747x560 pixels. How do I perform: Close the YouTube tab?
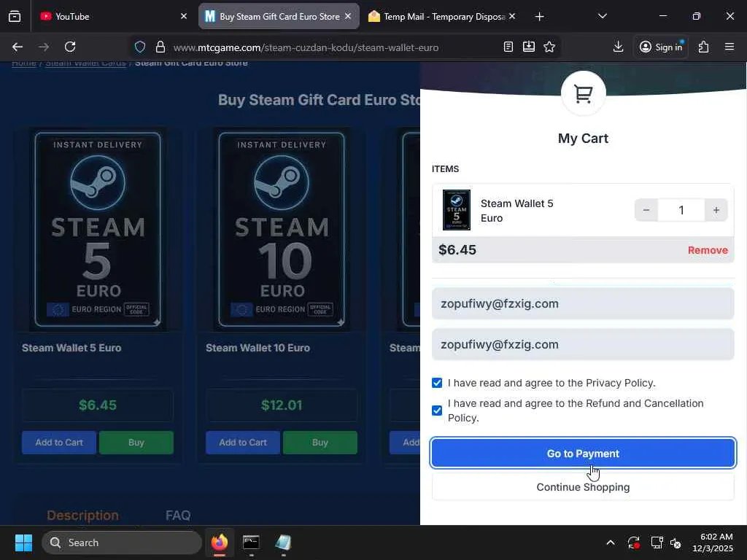[184, 16]
